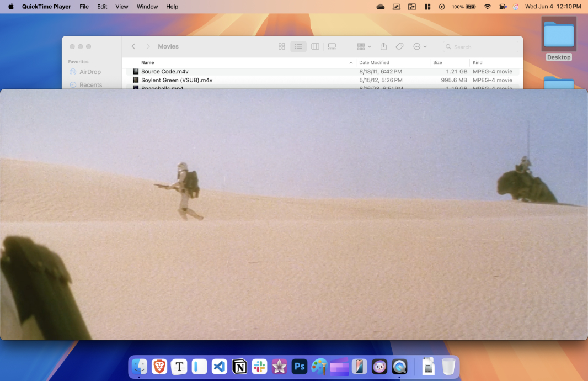Screen dimensions: 588x381
Task: Click the Share icon in Finder toolbar
Action: [x=383, y=46]
